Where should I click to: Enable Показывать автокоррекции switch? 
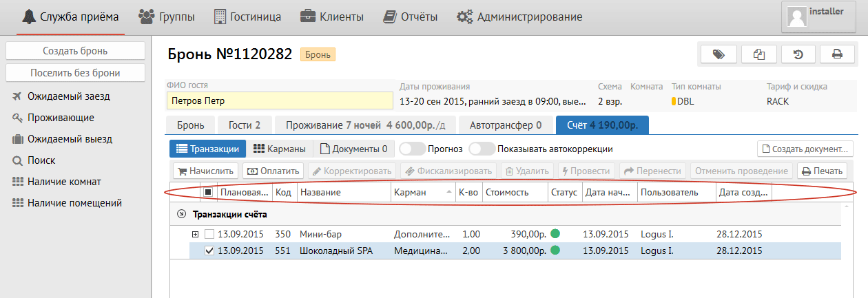[482, 149]
